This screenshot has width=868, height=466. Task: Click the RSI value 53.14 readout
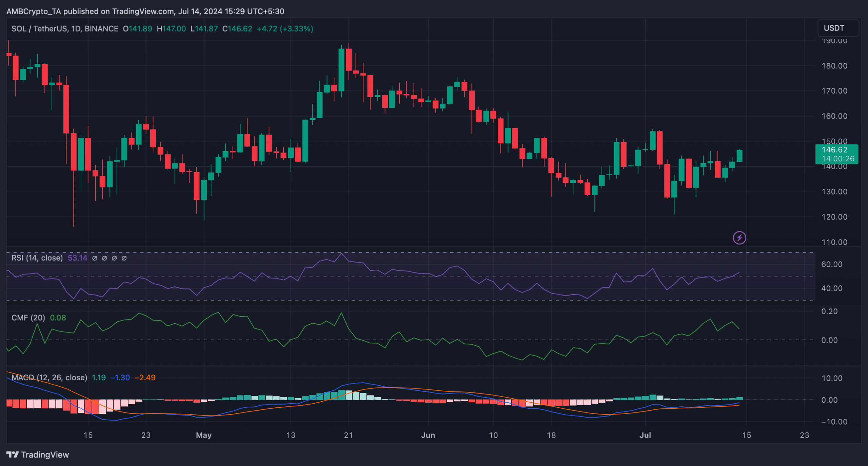77,258
